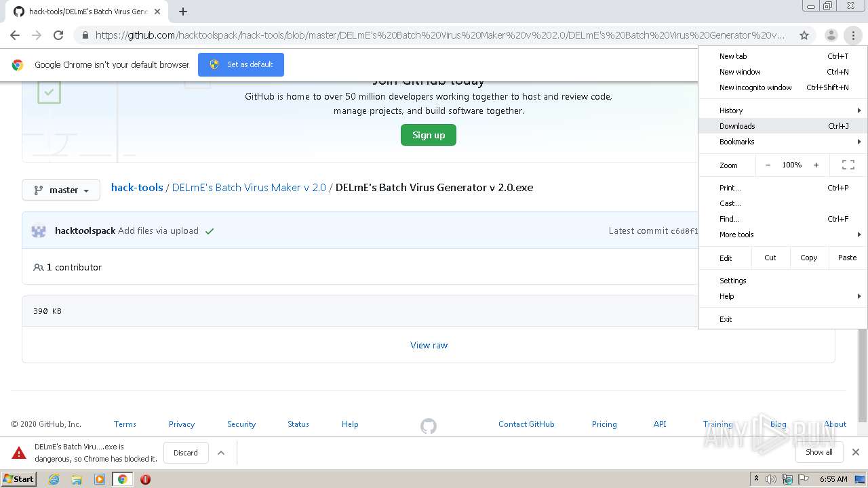The height and width of the screenshot is (488, 868).
Task: Open the hack-tools repository link
Action: [x=137, y=188]
